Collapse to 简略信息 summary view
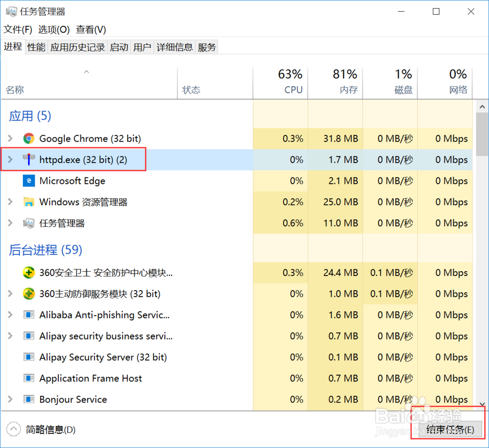The height and width of the screenshot is (448, 489). 41,429
